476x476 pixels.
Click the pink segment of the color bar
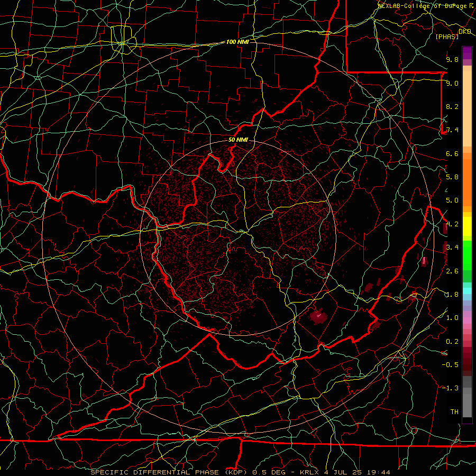pyautogui.click(x=467, y=321)
